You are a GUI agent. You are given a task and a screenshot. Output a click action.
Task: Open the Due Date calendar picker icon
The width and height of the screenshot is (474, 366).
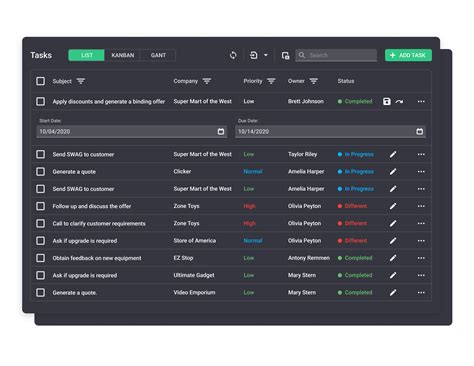click(x=420, y=131)
